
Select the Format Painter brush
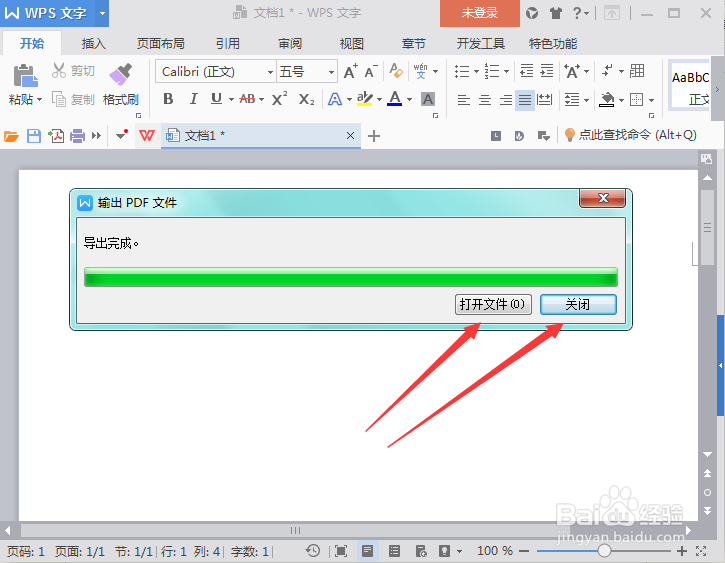click(121, 74)
